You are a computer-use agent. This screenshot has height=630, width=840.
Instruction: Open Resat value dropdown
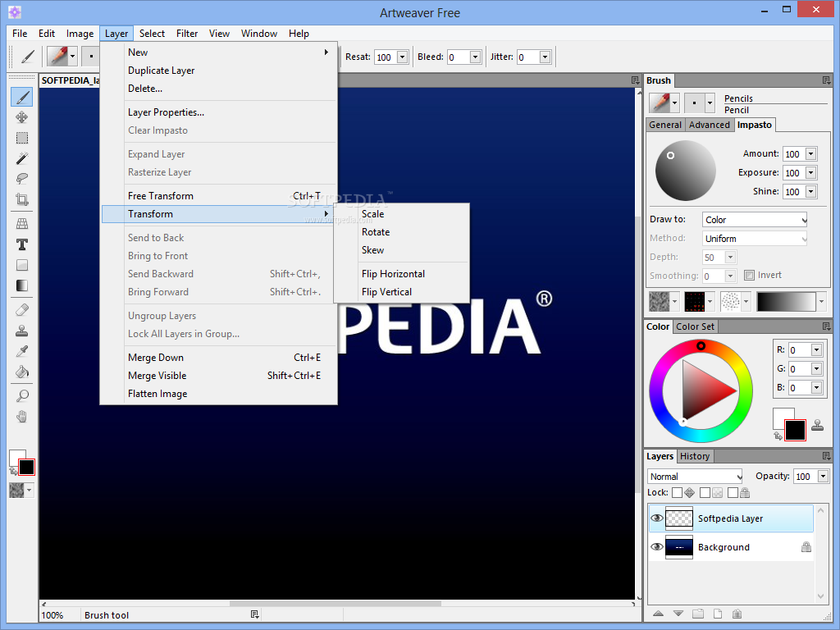403,57
